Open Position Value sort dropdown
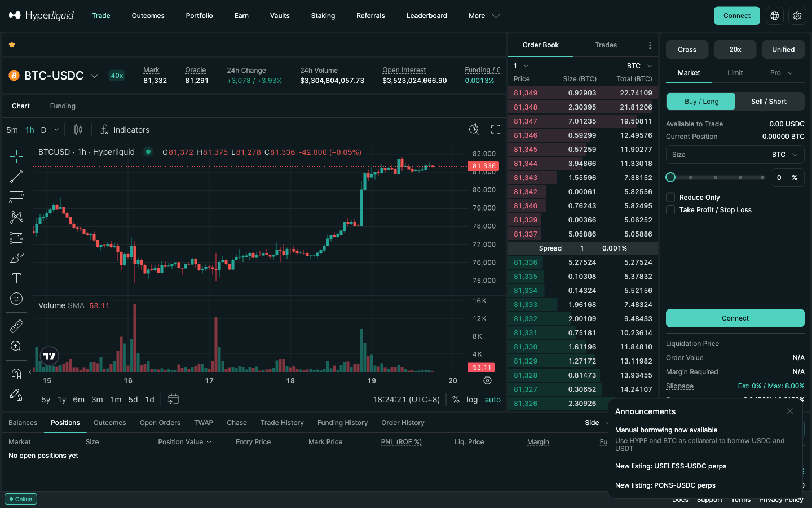Viewport: 812px width, 508px height. [x=185, y=442]
